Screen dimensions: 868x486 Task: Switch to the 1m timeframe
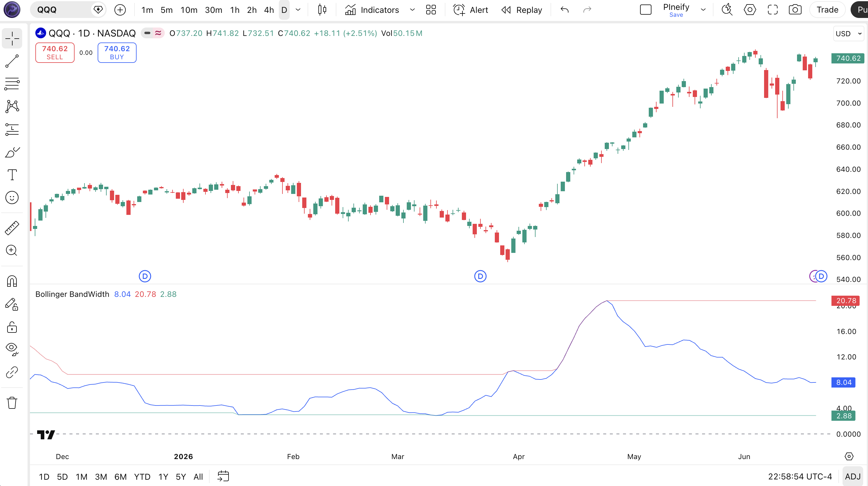click(x=147, y=10)
